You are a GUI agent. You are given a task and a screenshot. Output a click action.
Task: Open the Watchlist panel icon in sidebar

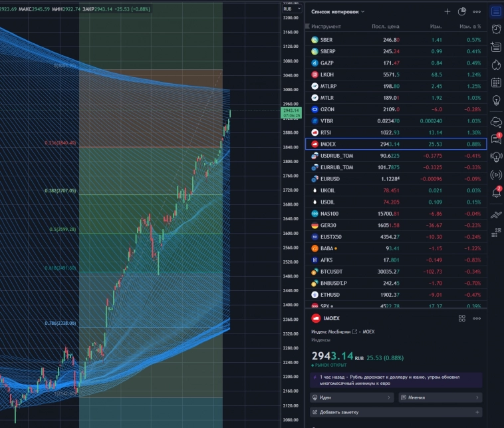coord(495,11)
